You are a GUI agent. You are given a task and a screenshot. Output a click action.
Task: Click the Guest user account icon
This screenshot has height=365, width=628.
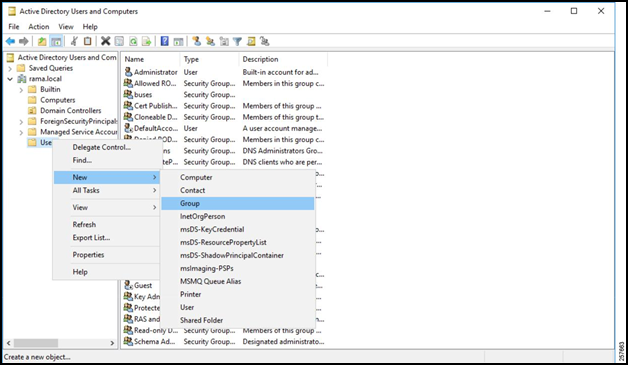point(128,285)
